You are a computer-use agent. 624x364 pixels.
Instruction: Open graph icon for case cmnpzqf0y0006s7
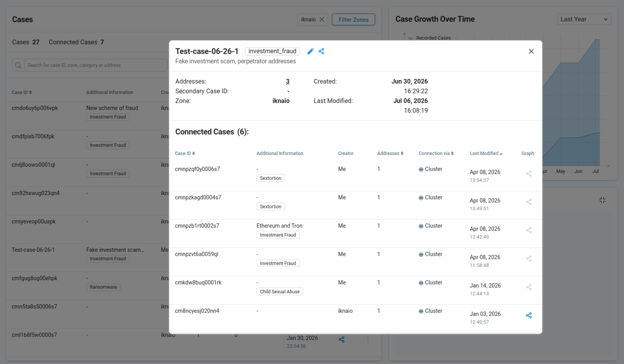click(529, 174)
